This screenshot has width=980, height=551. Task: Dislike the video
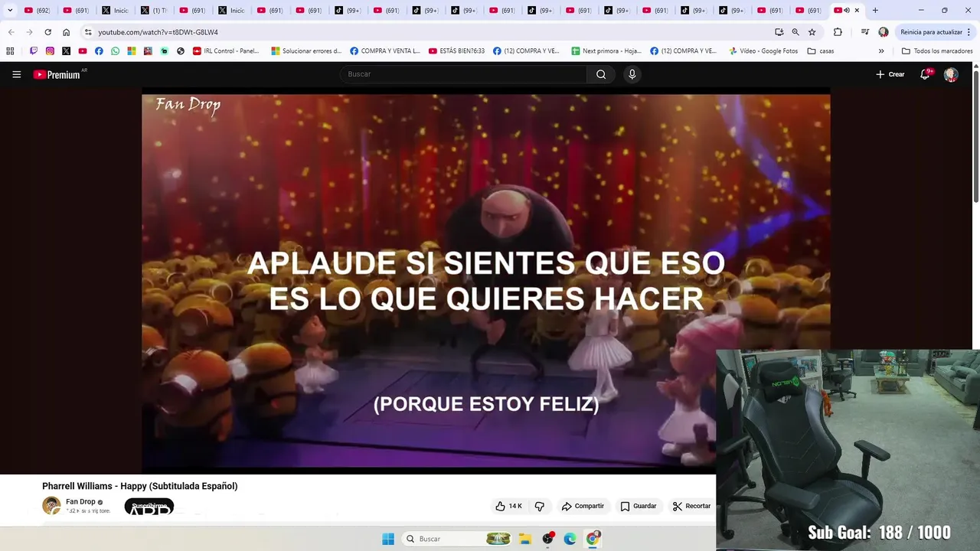pos(540,506)
